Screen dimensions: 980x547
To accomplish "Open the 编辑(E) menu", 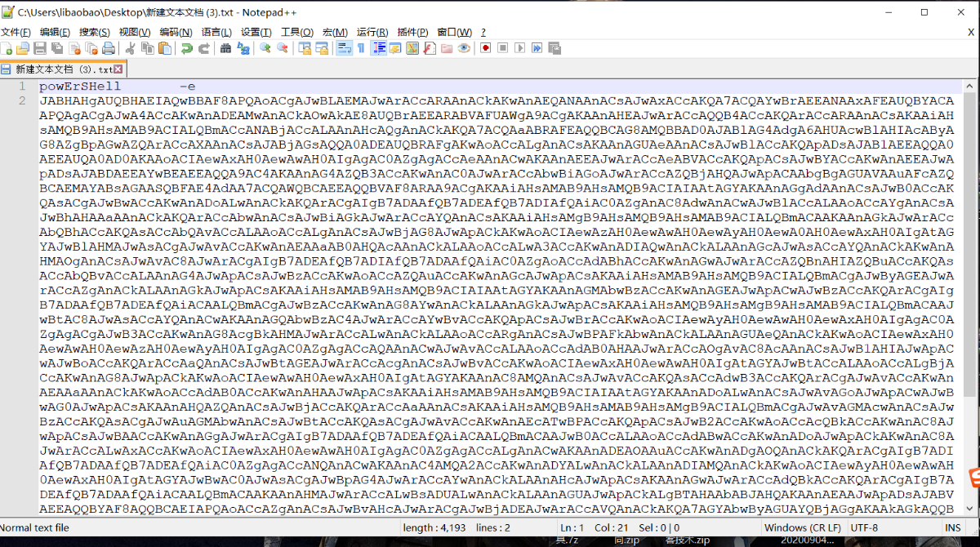I will click(55, 32).
